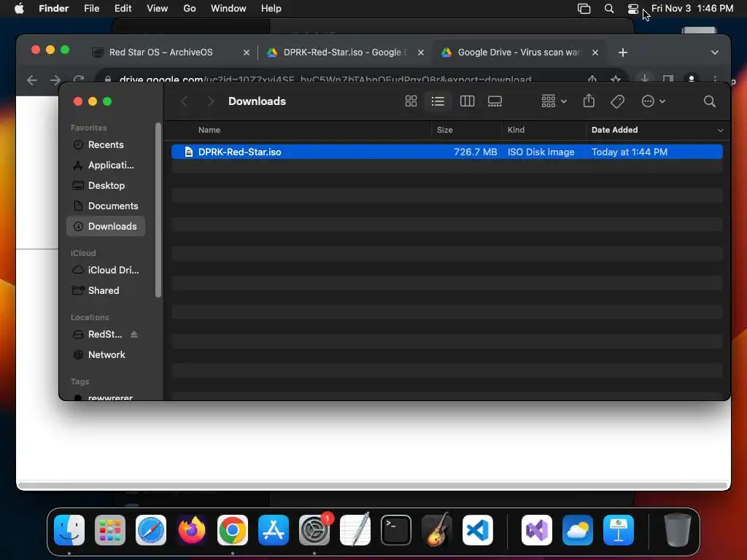The image size is (747, 560).
Task: Toggle the Date Added sort order chevron
Action: click(x=720, y=130)
